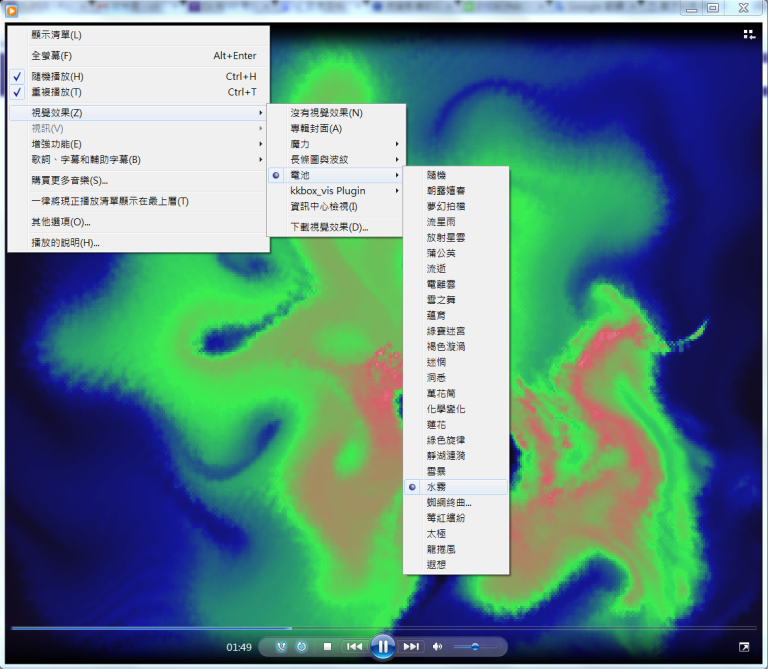Click the volume slider handle
The image size is (768, 669).
click(x=475, y=647)
